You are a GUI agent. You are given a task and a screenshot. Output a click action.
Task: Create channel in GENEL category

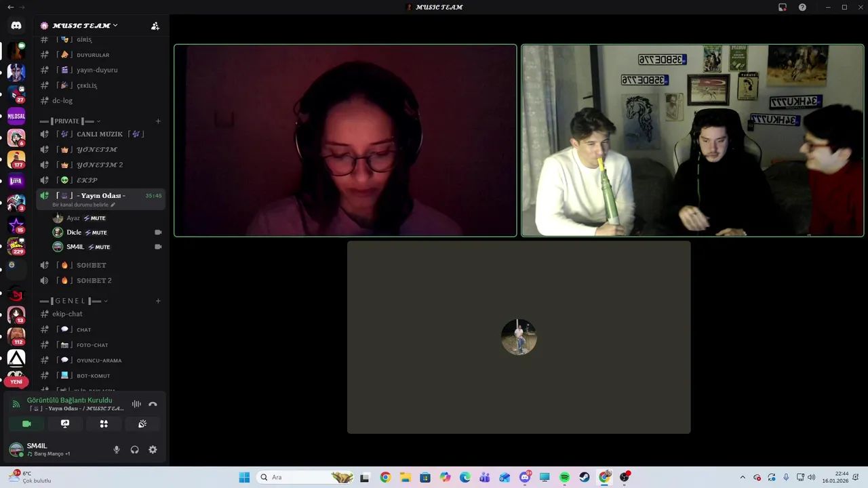click(x=158, y=301)
